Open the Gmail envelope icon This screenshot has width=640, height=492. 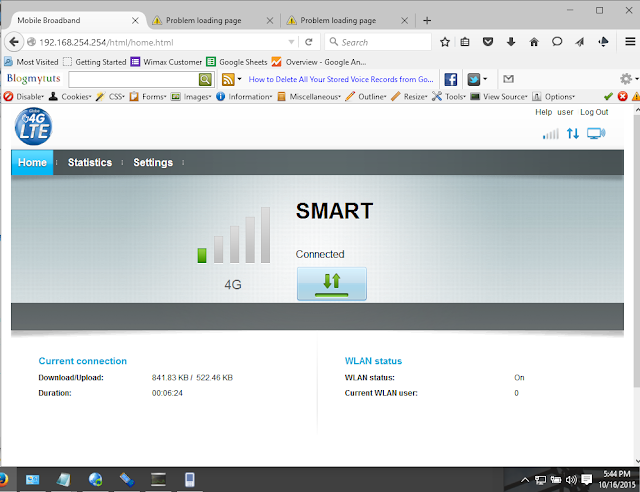[x=508, y=79]
